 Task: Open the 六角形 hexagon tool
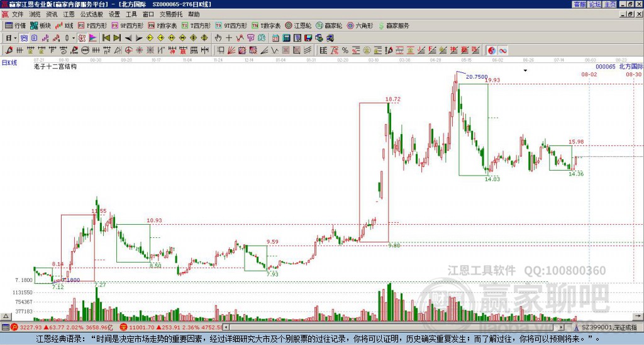[360, 25]
